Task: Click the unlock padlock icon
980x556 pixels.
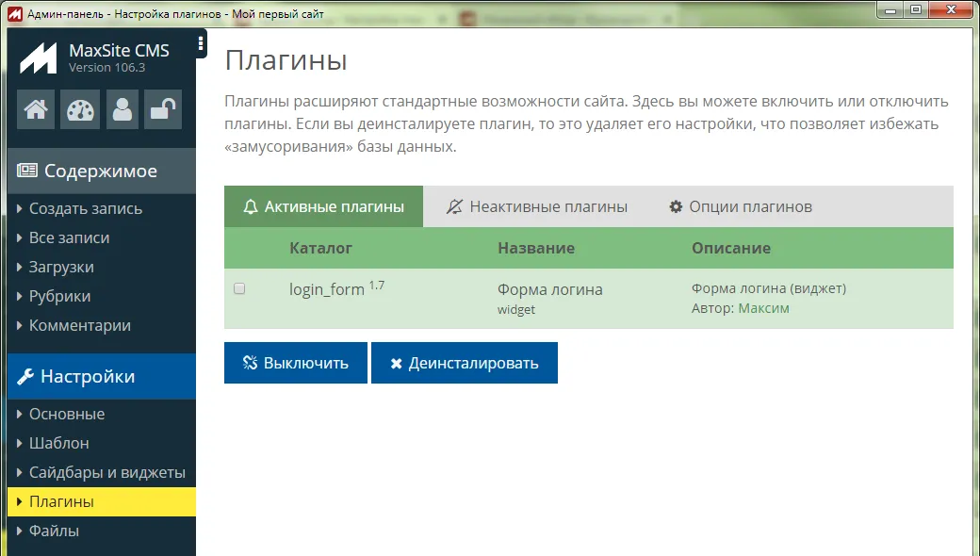Action: [x=165, y=110]
